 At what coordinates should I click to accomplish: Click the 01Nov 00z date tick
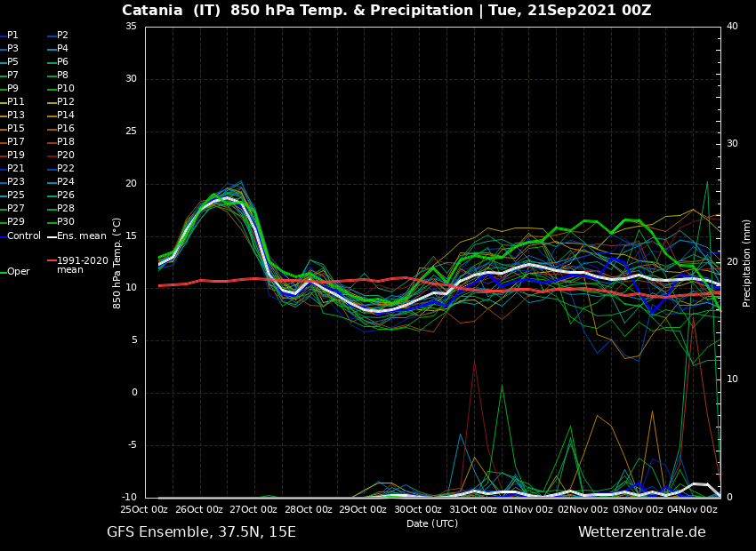[527, 509]
